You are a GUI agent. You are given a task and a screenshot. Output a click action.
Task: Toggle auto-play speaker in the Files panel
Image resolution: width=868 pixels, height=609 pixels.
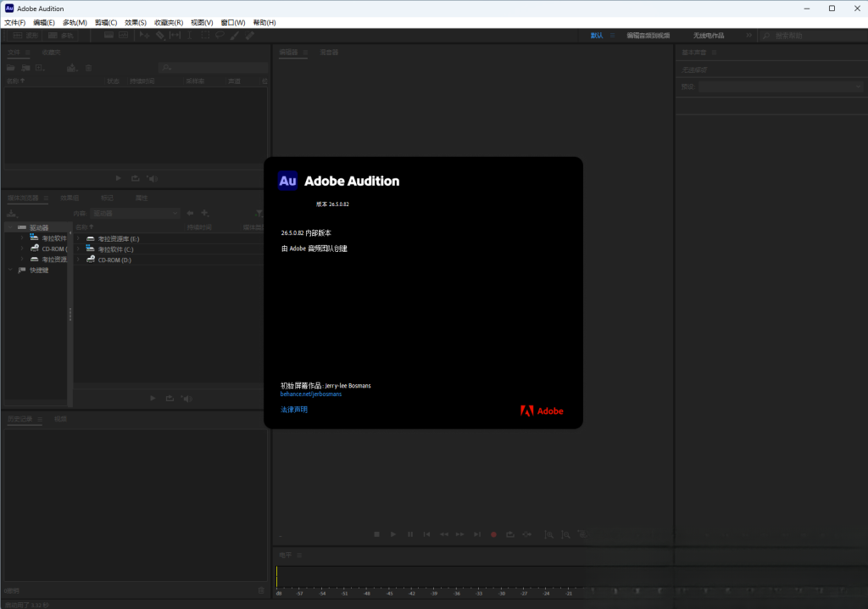point(153,178)
